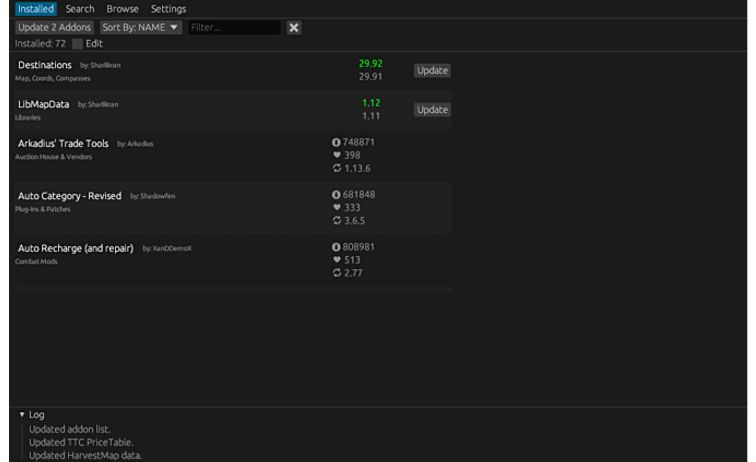Collapse the Log panel
Screen dimensions: 756x462
pos(22,415)
